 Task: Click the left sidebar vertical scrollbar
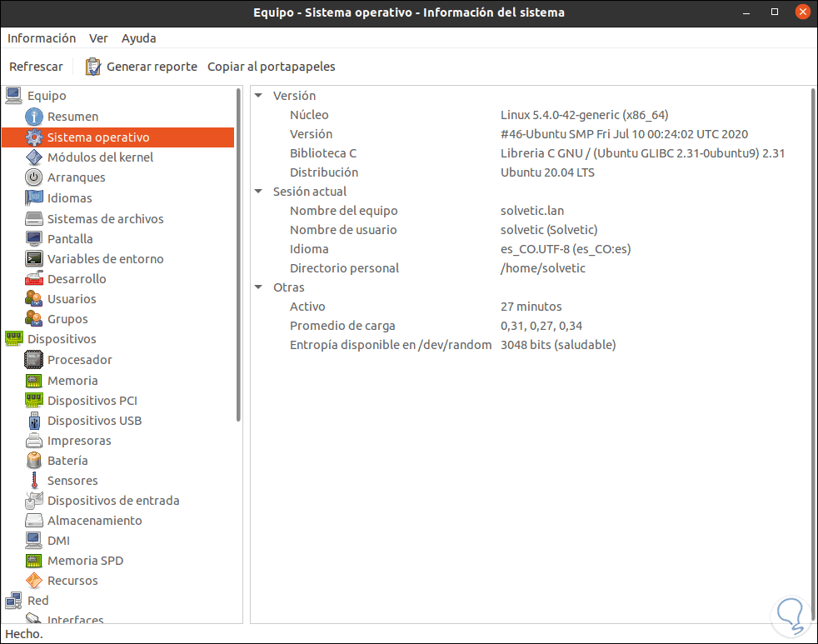coord(239,250)
